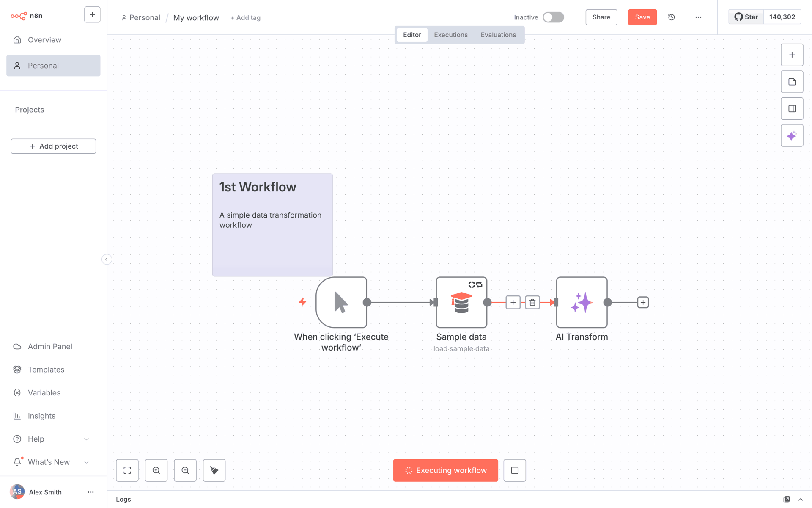Click the 140,302 star count
The width and height of the screenshot is (812, 508).
pyautogui.click(x=782, y=17)
